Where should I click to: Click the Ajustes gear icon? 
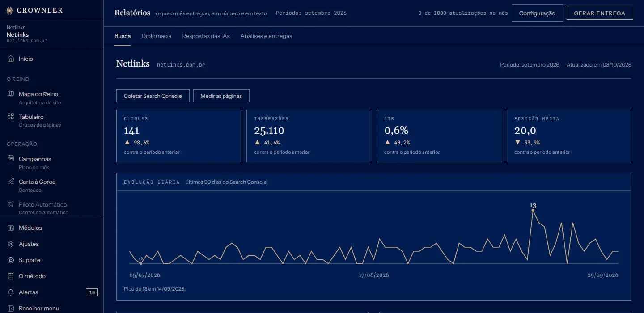pyautogui.click(x=11, y=244)
